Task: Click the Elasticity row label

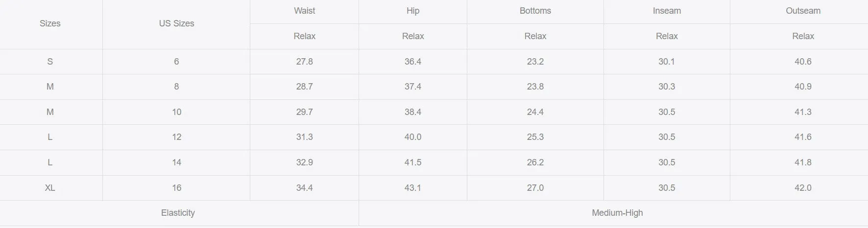Action: coord(178,213)
